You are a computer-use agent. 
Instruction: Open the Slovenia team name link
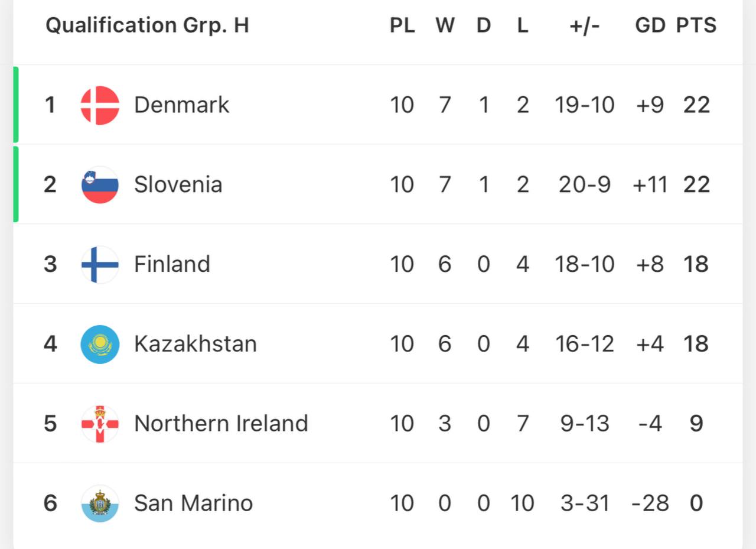click(178, 185)
